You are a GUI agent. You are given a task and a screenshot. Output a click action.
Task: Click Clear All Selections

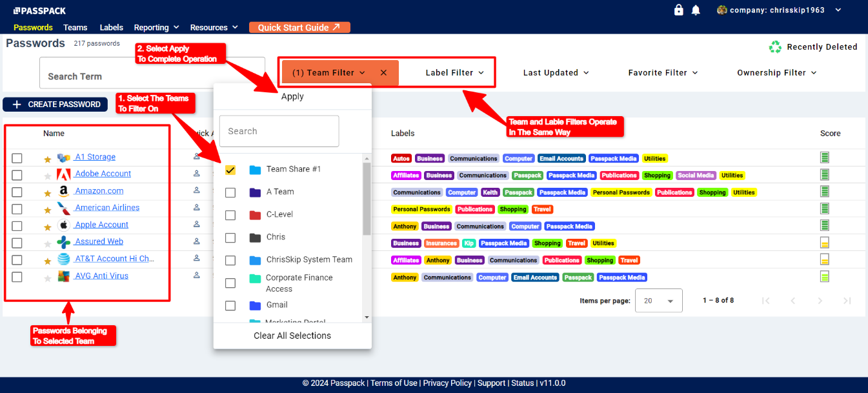292,336
